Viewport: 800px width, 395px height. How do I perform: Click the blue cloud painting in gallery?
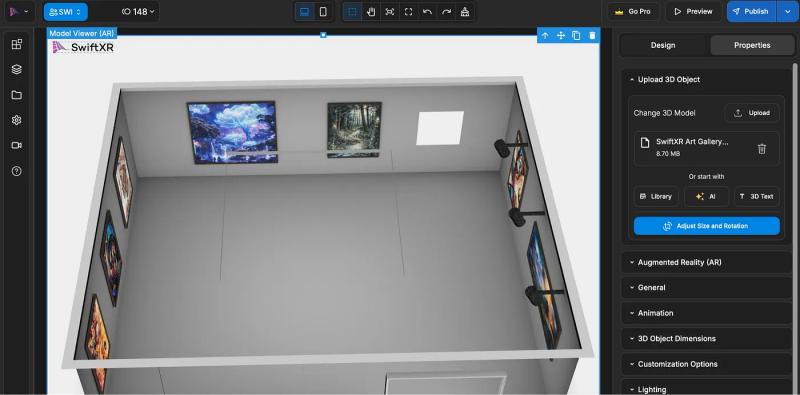[233, 133]
